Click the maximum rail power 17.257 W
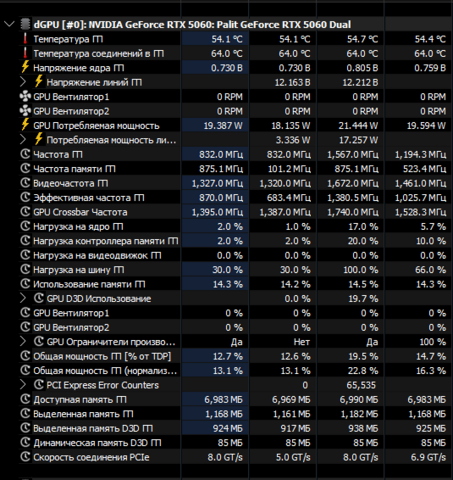Image resolution: width=453 pixels, height=480 pixels. pos(358,140)
